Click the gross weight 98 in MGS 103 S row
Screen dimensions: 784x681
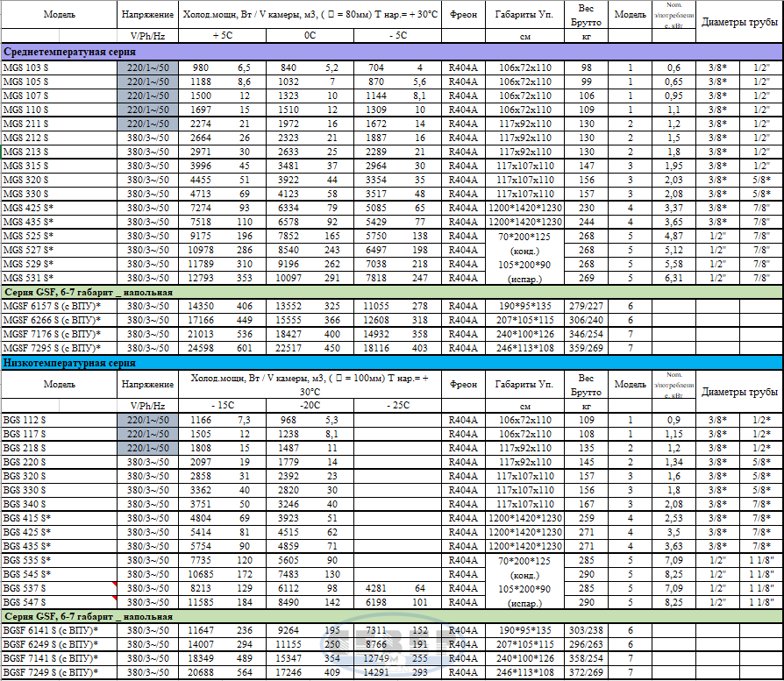[x=586, y=68]
